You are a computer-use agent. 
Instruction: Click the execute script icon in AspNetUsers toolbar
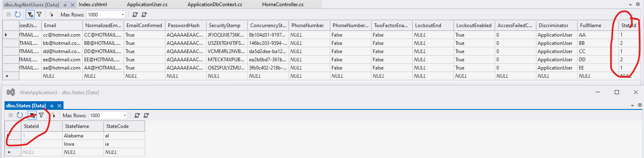[x=51, y=14]
